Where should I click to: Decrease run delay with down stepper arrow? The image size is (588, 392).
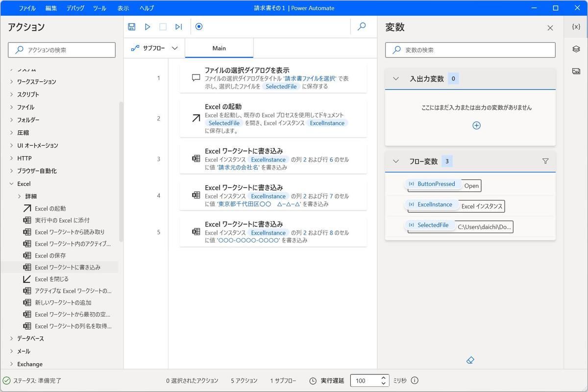[384, 384]
